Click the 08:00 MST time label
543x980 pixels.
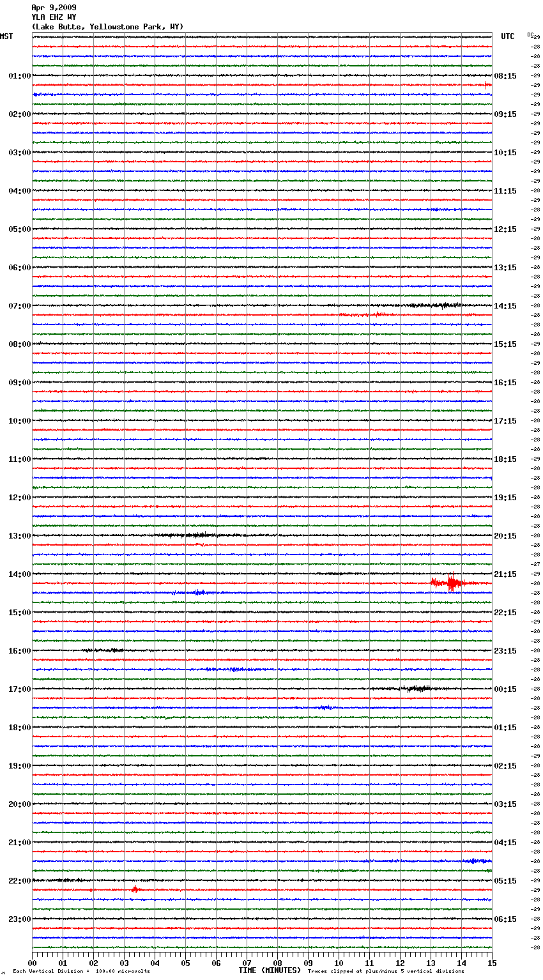(20, 344)
